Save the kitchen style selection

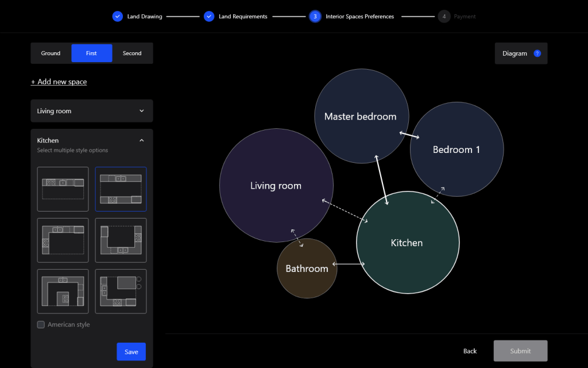click(131, 351)
